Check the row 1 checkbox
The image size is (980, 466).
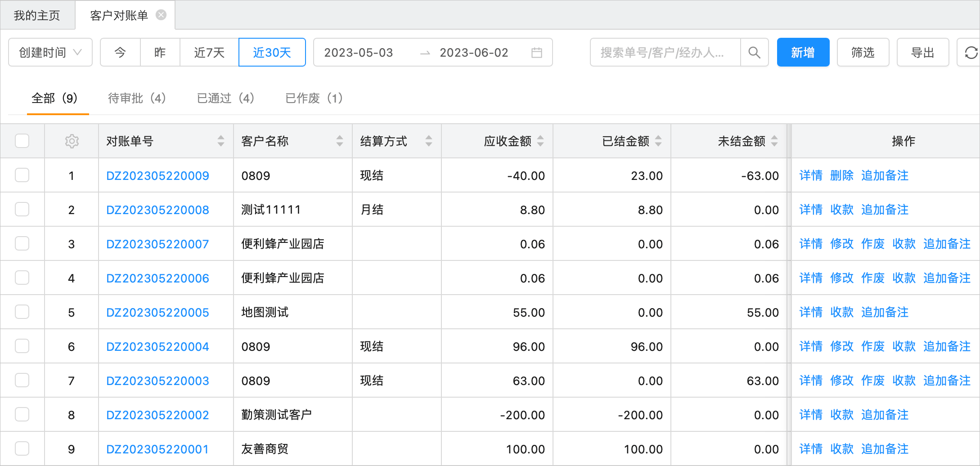tap(22, 175)
